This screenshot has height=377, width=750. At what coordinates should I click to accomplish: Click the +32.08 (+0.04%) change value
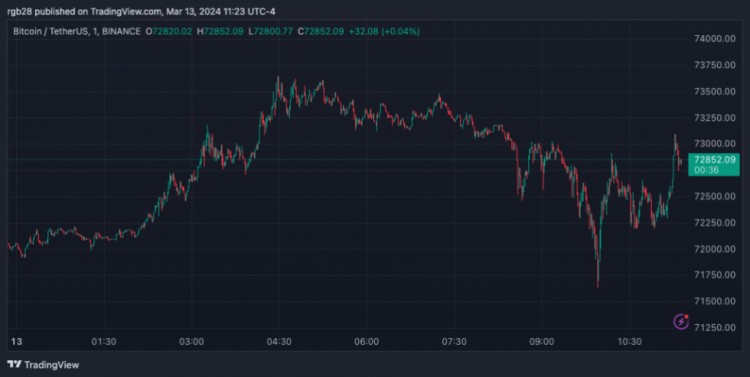coord(384,32)
